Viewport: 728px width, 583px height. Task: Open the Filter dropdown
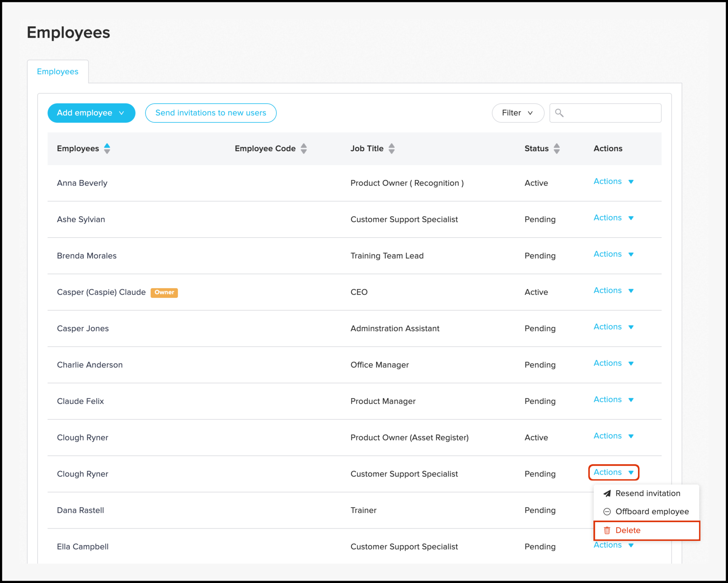point(518,113)
